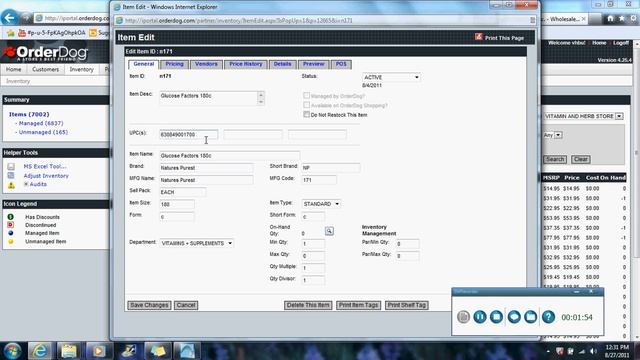Open the Customers menu in OrderDog

point(45,69)
